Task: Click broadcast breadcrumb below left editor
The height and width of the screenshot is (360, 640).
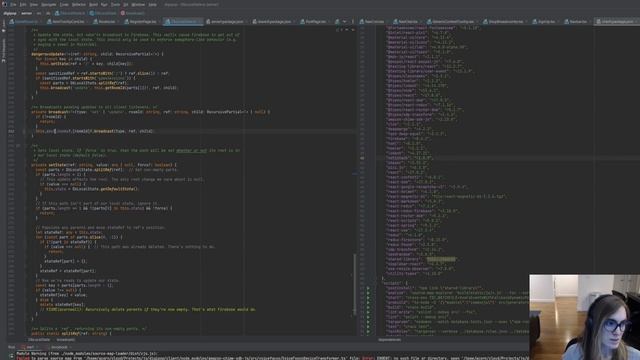Action: pos(66,340)
